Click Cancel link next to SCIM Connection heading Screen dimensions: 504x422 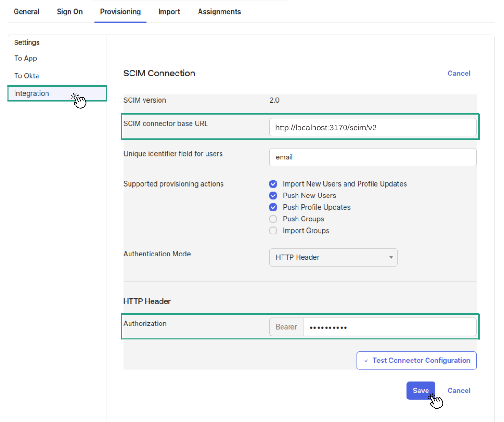point(458,74)
